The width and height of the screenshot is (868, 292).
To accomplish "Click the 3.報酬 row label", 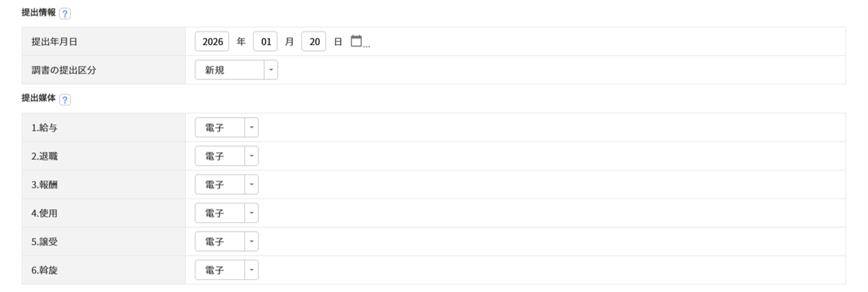I will tap(45, 185).
